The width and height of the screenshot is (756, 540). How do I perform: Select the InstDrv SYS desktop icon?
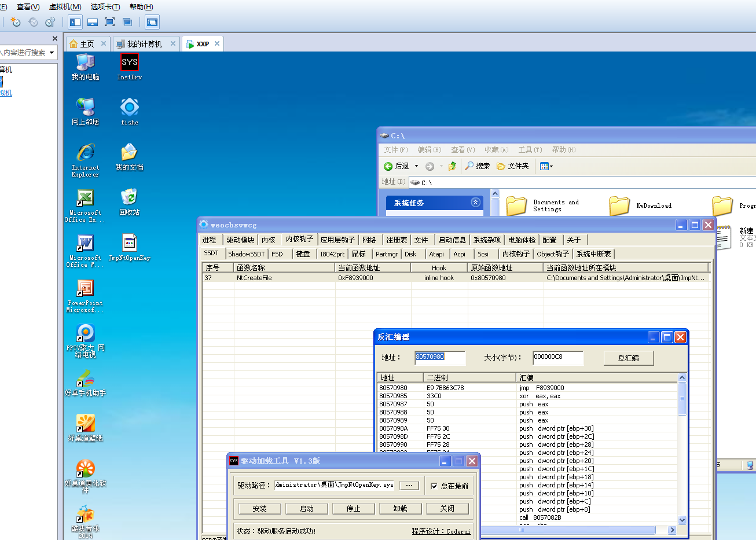[129, 67]
